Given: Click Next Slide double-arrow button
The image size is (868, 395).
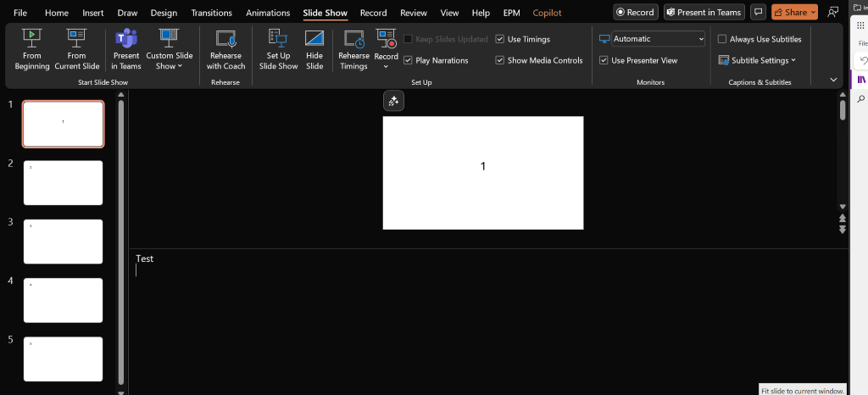Looking at the screenshot, I should [843, 229].
